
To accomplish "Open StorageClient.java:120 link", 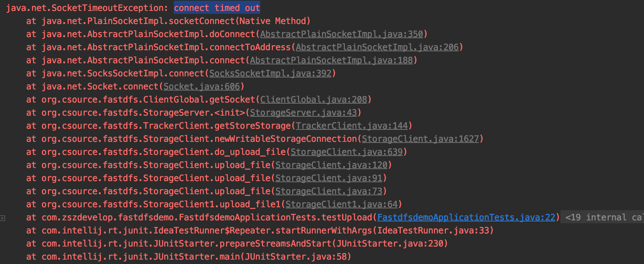I will pyautogui.click(x=331, y=165).
